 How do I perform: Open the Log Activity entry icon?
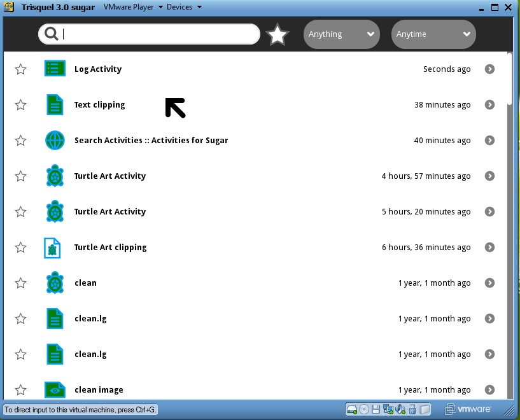[55, 69]
